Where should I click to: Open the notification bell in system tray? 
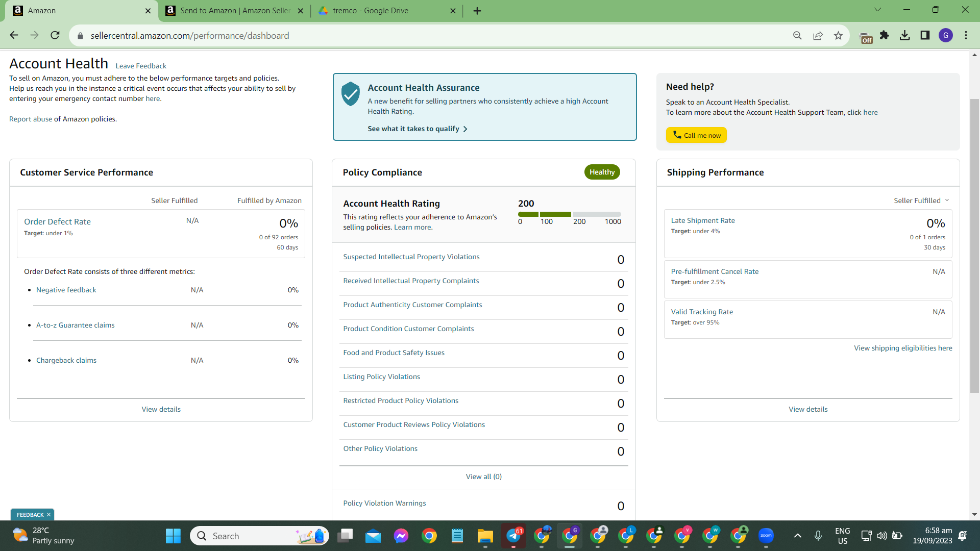point(963,536)
